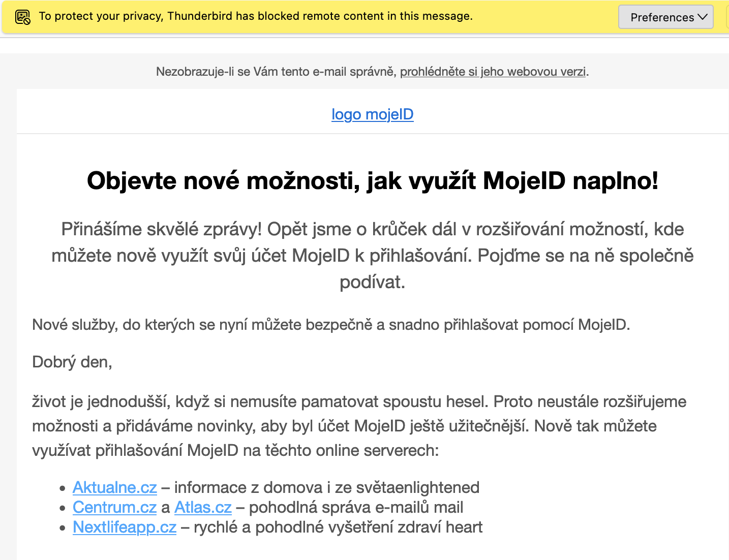Viewport: 729px width, 560px height.
Task: Click the "Přinášíme skvělé zprávy" intro paragraph
Action: click(x=372, y=255)
